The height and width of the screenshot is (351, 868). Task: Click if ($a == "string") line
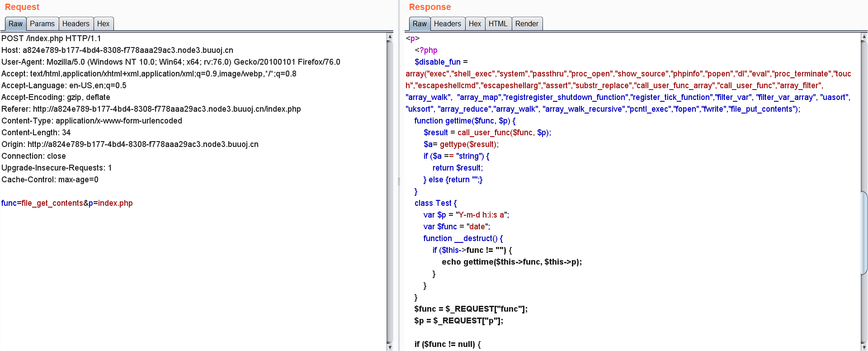pos(456,156)
